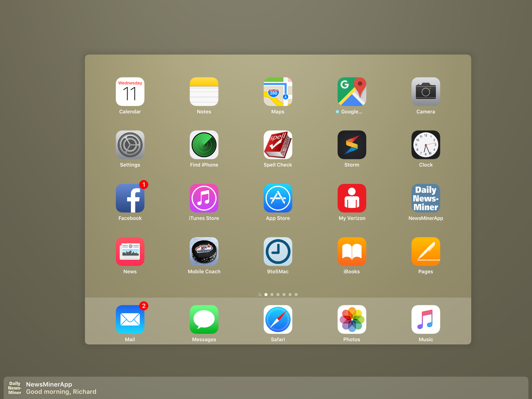Open Find iPhone radar app
Viewport: 532px width, 399px height.
click(x=204, y=145)
